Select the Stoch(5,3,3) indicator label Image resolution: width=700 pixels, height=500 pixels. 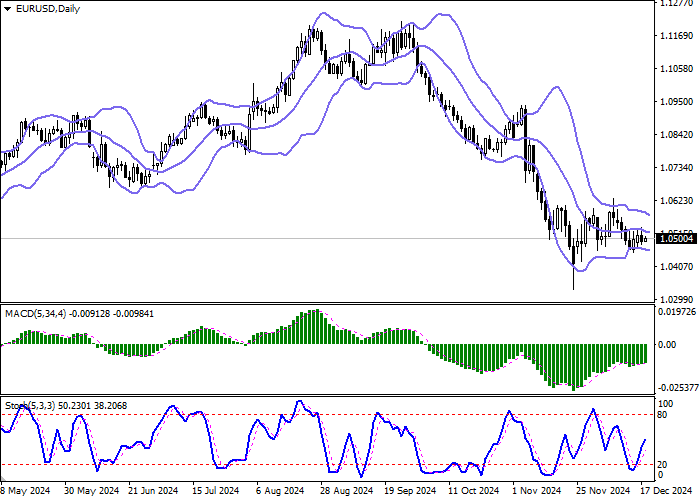click(28, 405)
